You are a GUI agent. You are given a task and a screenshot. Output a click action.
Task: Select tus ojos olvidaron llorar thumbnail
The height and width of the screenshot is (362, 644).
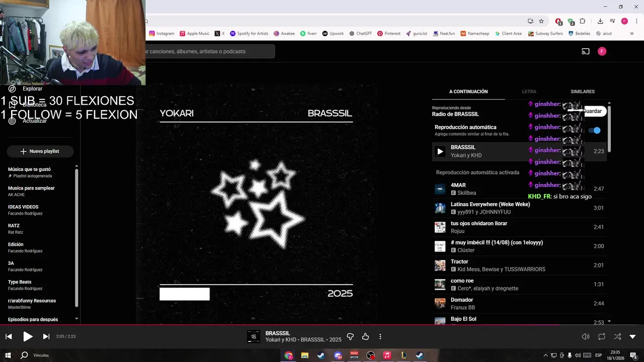[x=440, y=227]
